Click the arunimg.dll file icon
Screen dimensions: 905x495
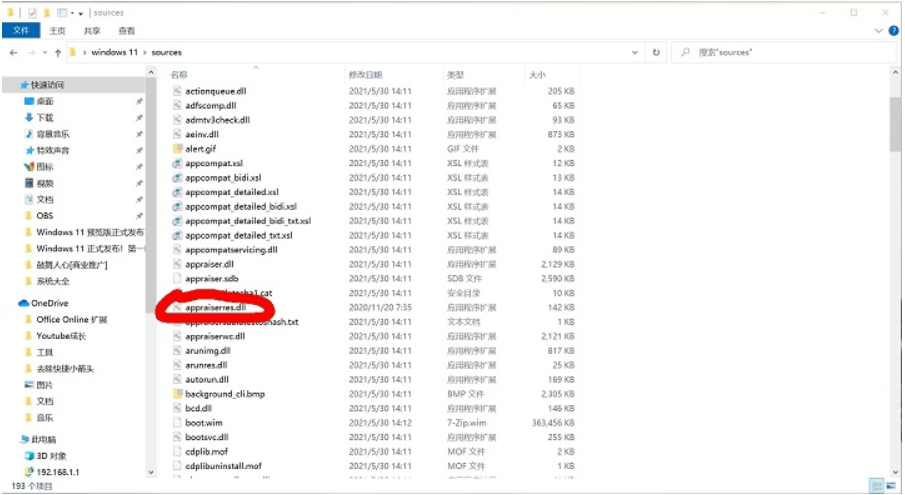click(x=177, y=351)
